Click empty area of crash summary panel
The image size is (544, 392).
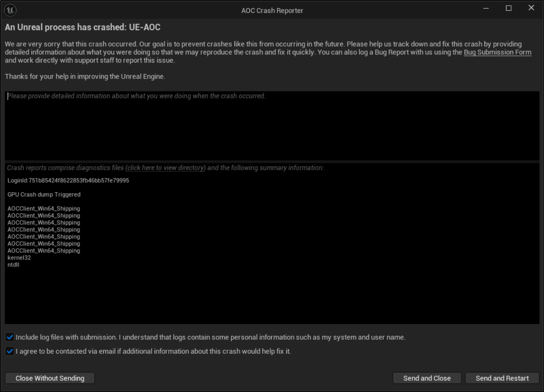click(302, 294)
